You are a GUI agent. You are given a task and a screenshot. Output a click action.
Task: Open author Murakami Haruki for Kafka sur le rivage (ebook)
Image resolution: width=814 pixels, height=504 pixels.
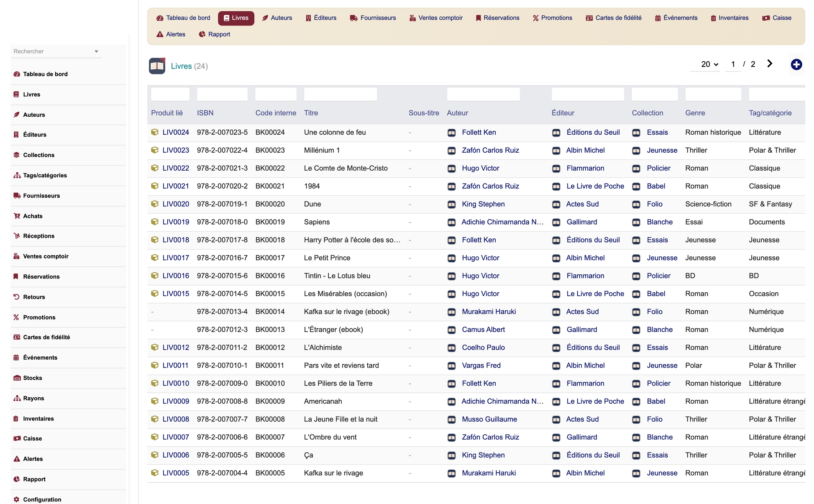coord(489,312)
